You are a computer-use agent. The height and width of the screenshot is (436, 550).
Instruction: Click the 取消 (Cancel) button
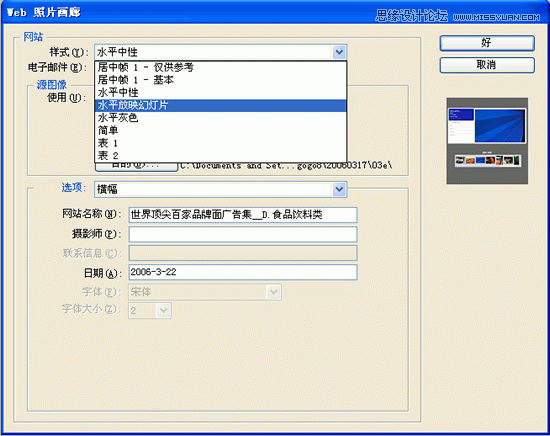click(487, 65)
